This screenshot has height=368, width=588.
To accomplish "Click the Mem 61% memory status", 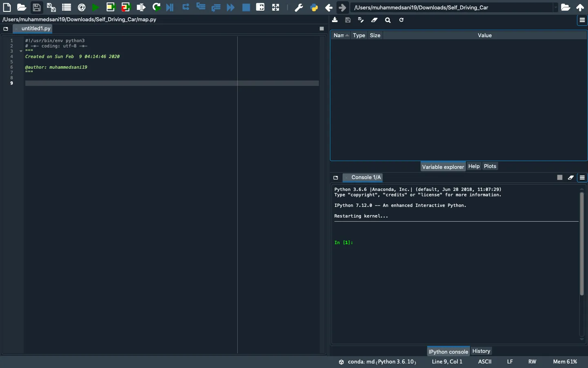I will click(565, 362).
